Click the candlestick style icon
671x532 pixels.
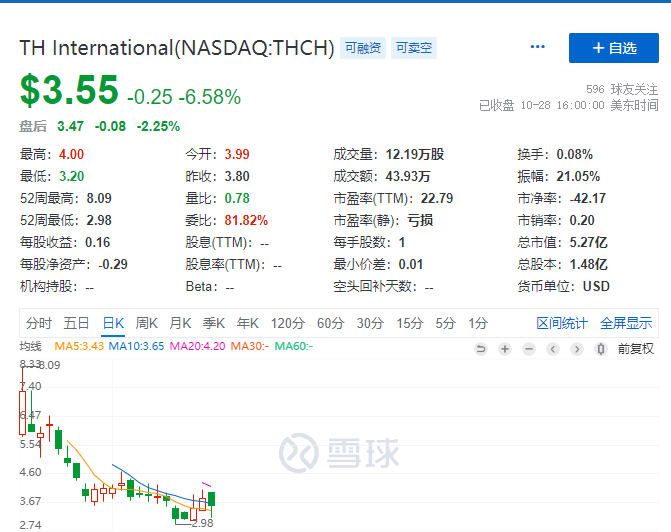pos(600,348)
